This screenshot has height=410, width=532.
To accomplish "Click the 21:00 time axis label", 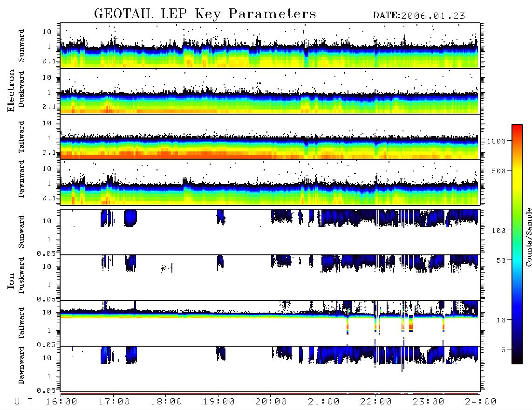I will coord(324,402).
